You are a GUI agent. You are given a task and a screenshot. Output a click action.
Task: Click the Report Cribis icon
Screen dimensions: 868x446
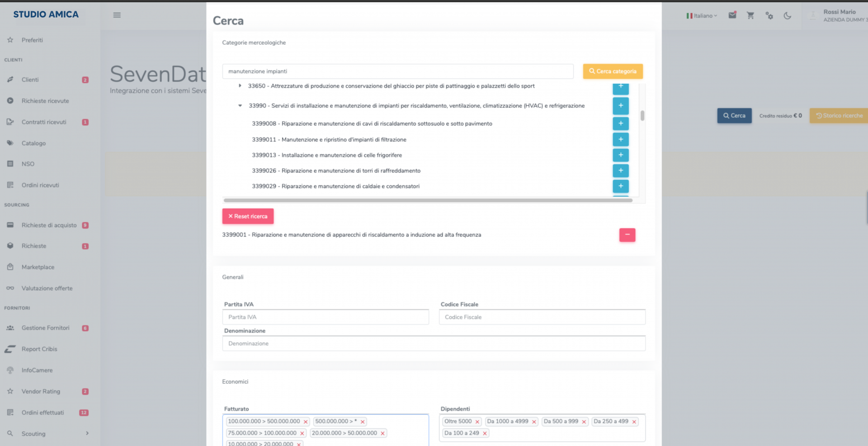click(x=10, y=349)
